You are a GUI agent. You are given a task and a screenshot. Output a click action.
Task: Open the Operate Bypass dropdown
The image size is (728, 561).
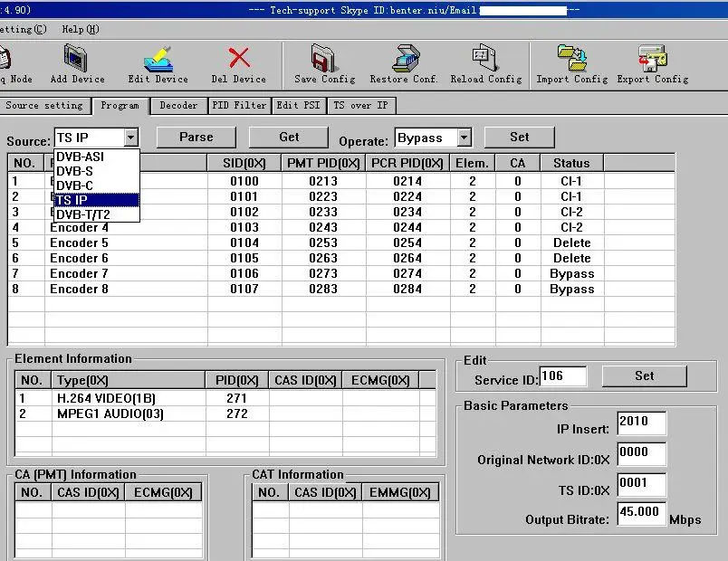[x=464, y=138]
